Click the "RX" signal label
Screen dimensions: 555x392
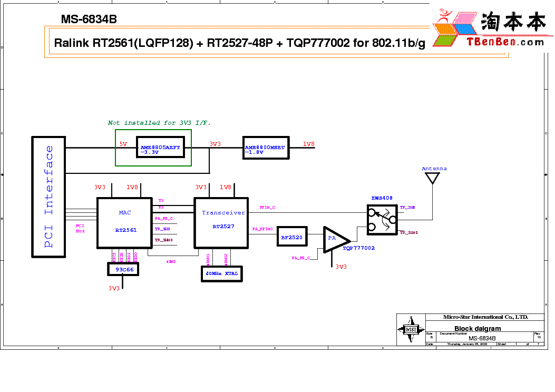pyautogui.click(x=161, y=207)
